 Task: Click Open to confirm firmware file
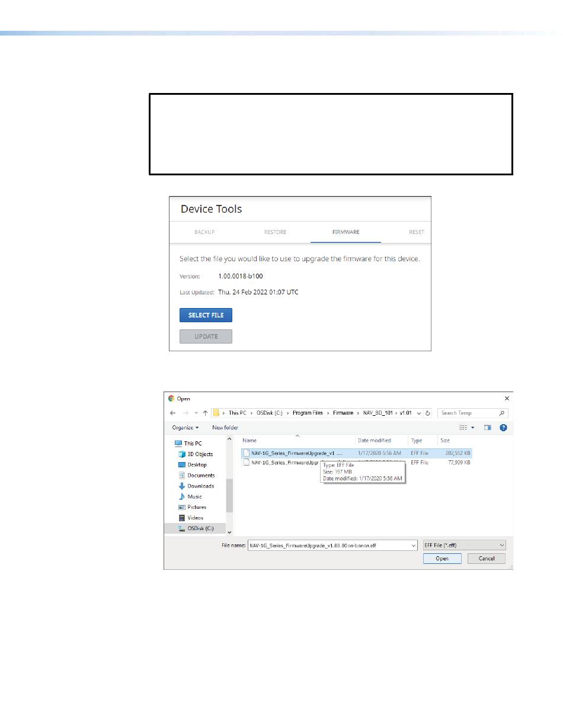coord(442,559)
